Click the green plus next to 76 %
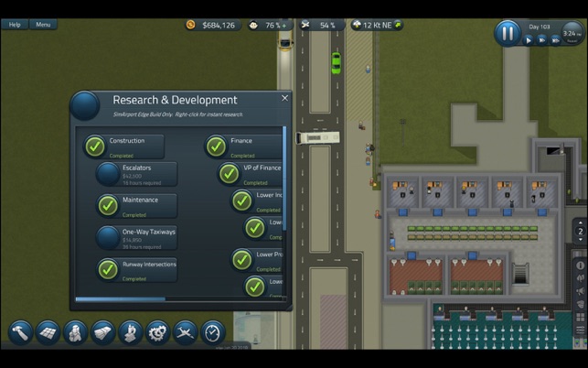 284,26
